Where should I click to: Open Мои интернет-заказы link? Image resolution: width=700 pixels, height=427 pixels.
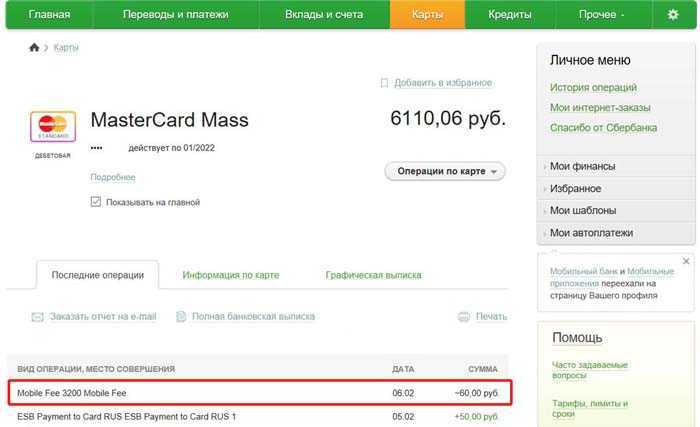pos(600,108)
